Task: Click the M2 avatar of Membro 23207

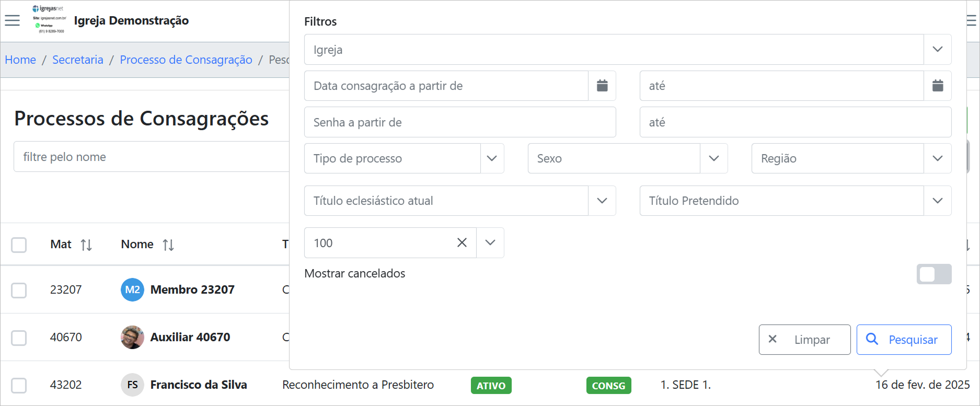Action: click(x=132, y=289)
